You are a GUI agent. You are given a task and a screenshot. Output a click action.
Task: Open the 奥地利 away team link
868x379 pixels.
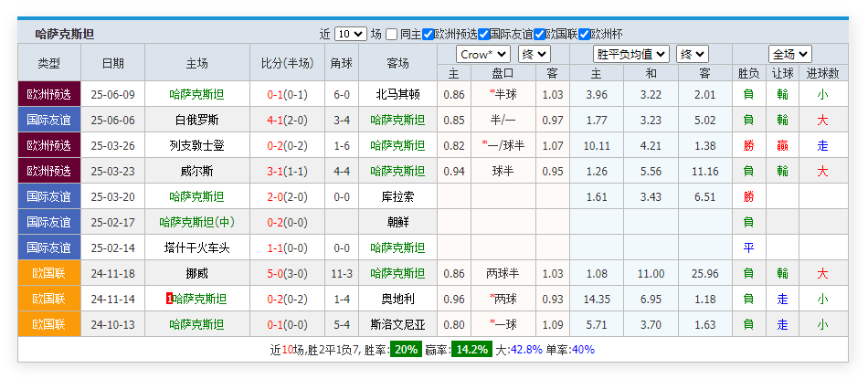pos(397,299)
